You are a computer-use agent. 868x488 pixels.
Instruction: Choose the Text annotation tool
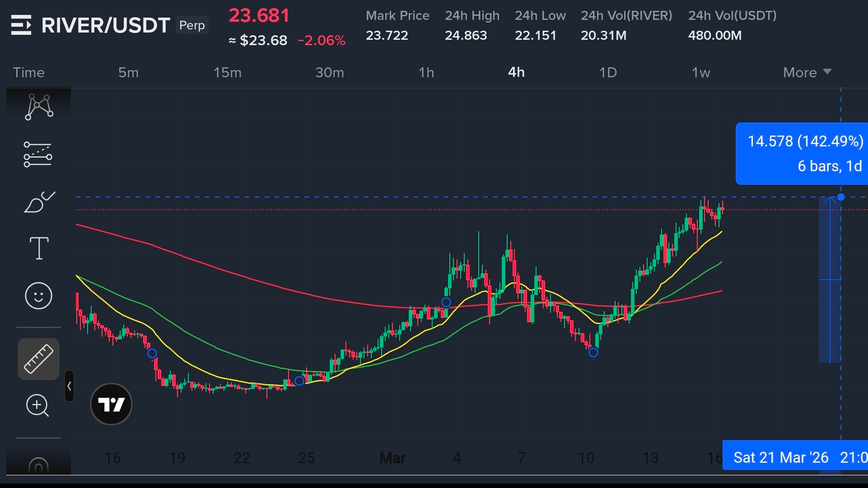[x=39, y=248]
